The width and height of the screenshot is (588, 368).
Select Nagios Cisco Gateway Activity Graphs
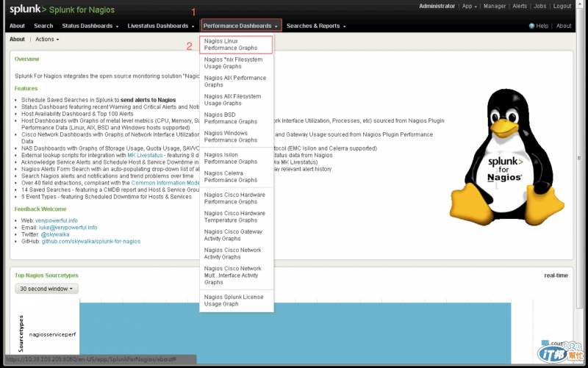click(x=237, y=235)
